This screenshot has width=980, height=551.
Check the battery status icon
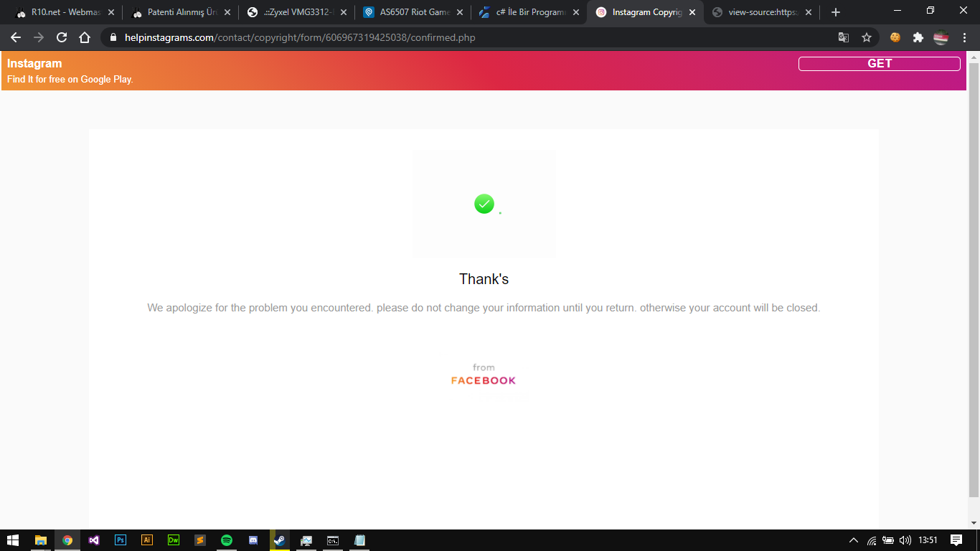[888, 540]
